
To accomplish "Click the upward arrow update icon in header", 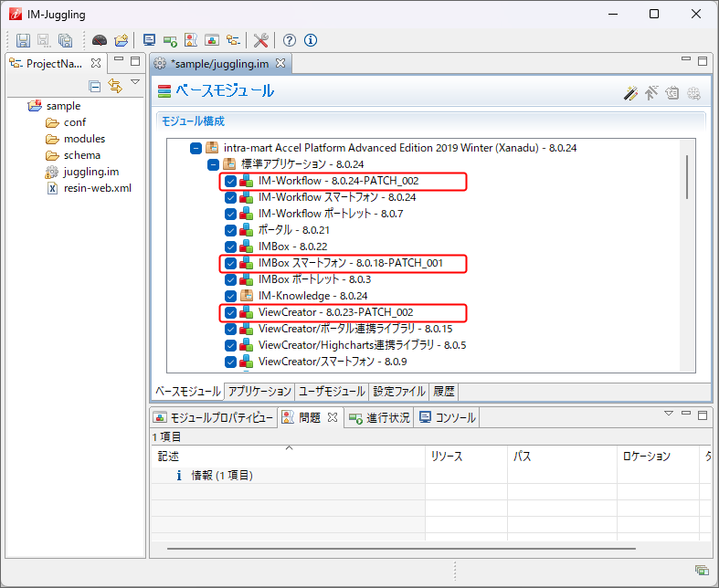I will pyautogui.click(x=651, y=93).
